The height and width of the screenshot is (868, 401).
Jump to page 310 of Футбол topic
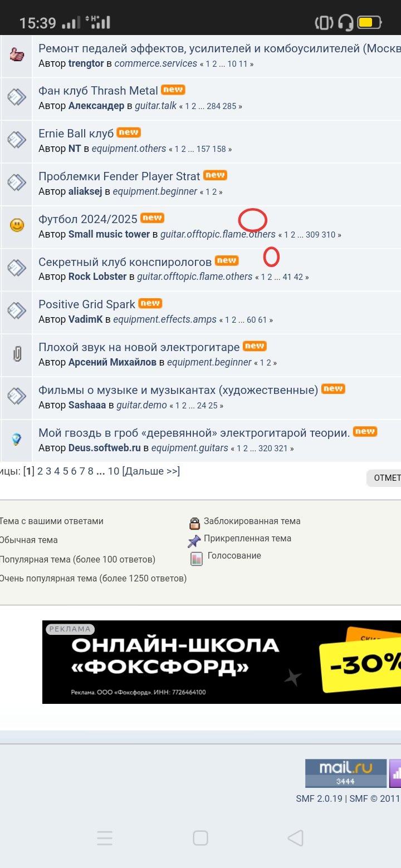[329, 235]
